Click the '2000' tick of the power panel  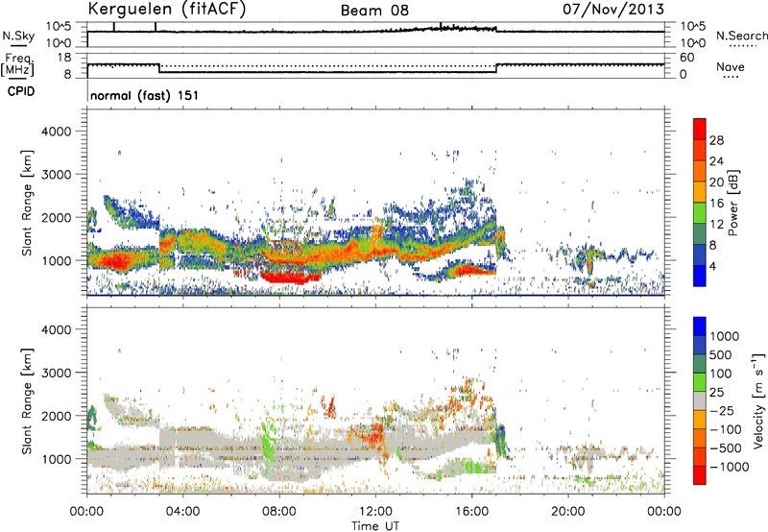coord(56,217)
